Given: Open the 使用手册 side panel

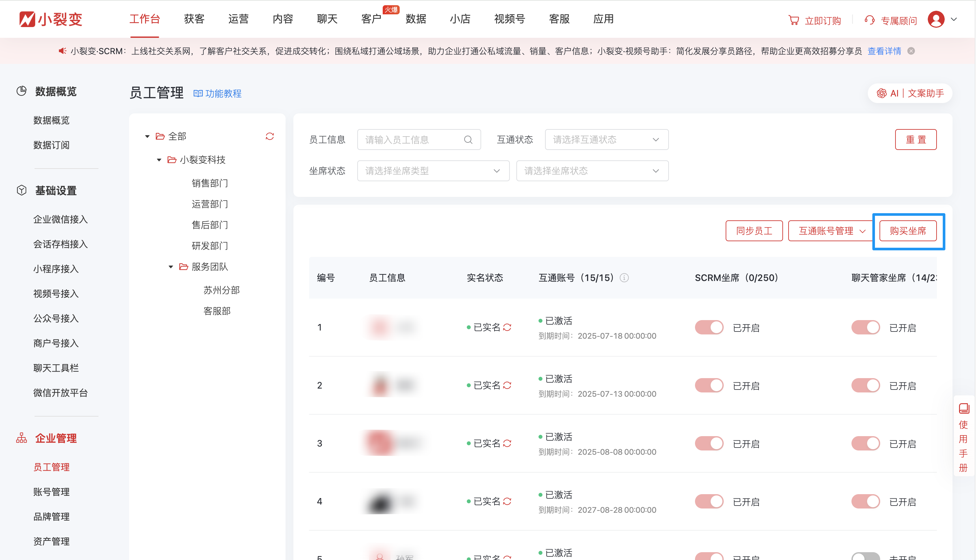Looking at the screenshot, I should pos(964,436).
